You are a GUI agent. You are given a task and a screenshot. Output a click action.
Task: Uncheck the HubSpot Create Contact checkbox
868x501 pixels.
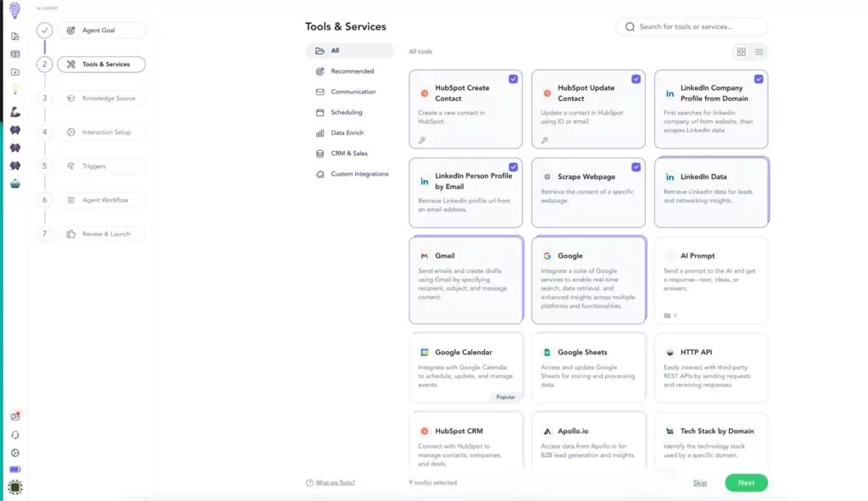[x=513, y=79]
